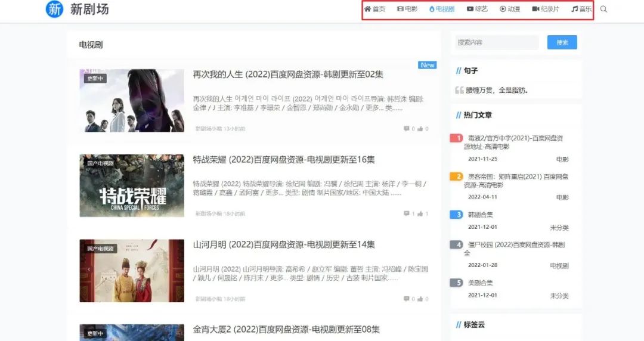Open hot article 僵尸校园 (2022)
This screenshot has width=644, height=341.
[514, 249]
